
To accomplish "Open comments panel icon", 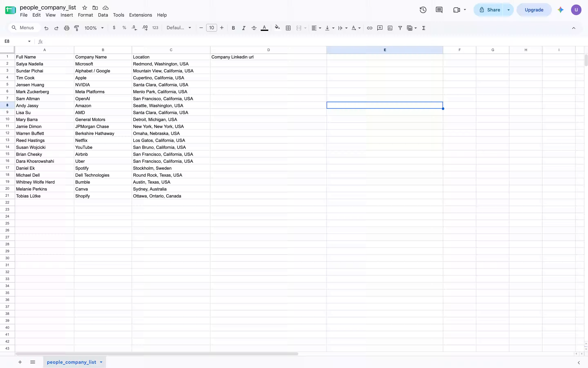I will [439, 10].
